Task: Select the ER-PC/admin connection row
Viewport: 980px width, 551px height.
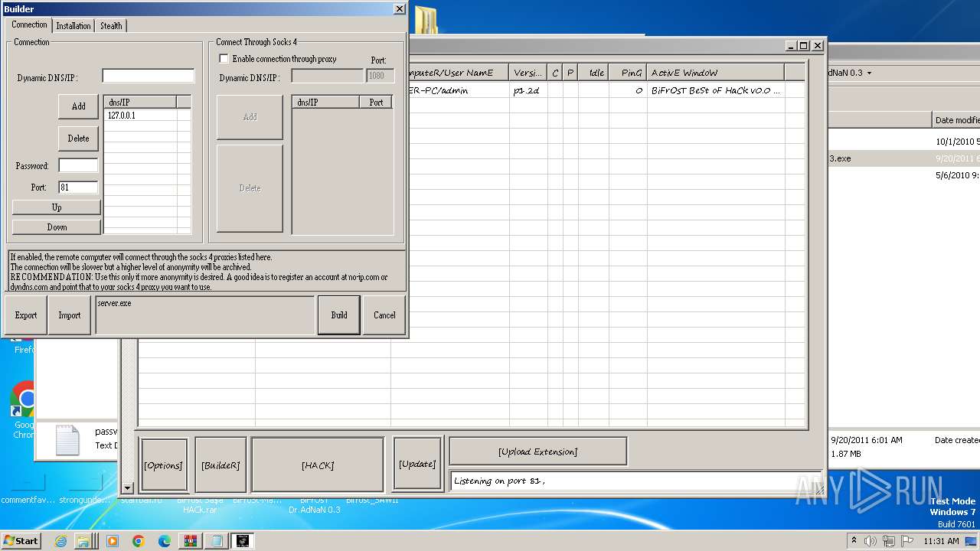Action: [606, 90]
